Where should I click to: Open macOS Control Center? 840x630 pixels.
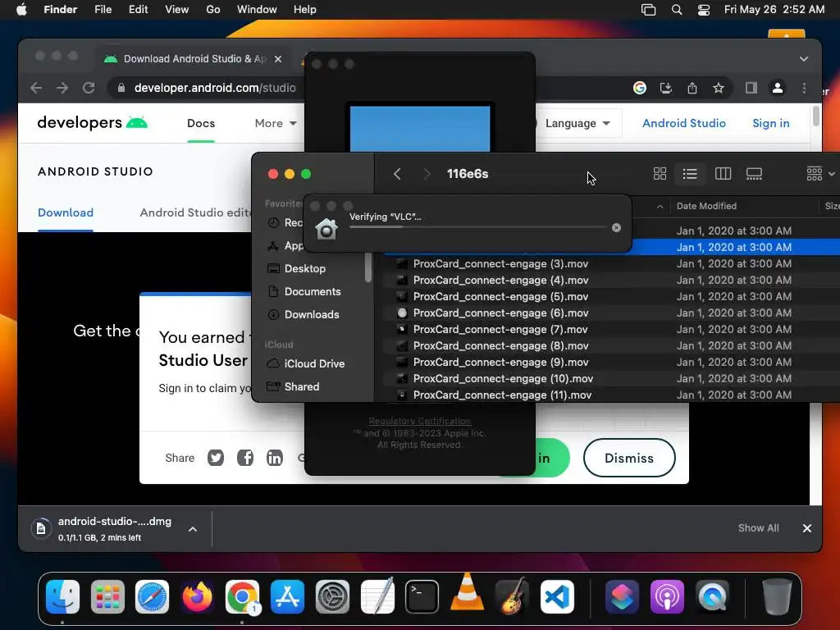703,10
